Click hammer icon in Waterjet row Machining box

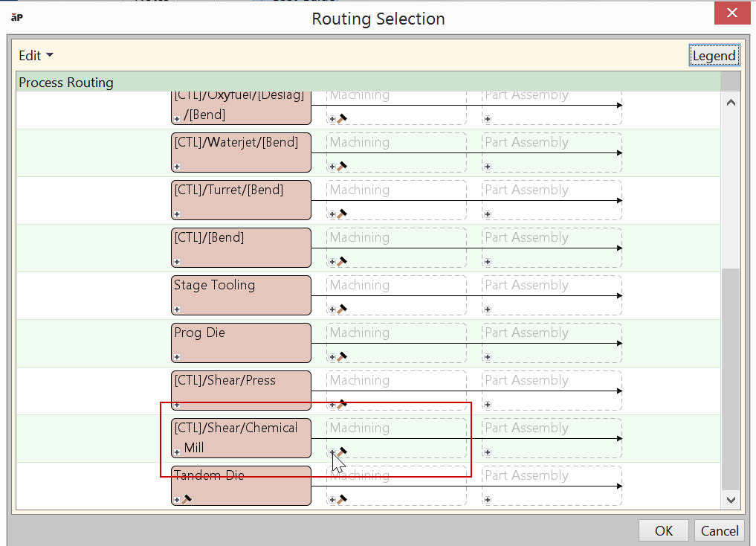tap(342, 166)
